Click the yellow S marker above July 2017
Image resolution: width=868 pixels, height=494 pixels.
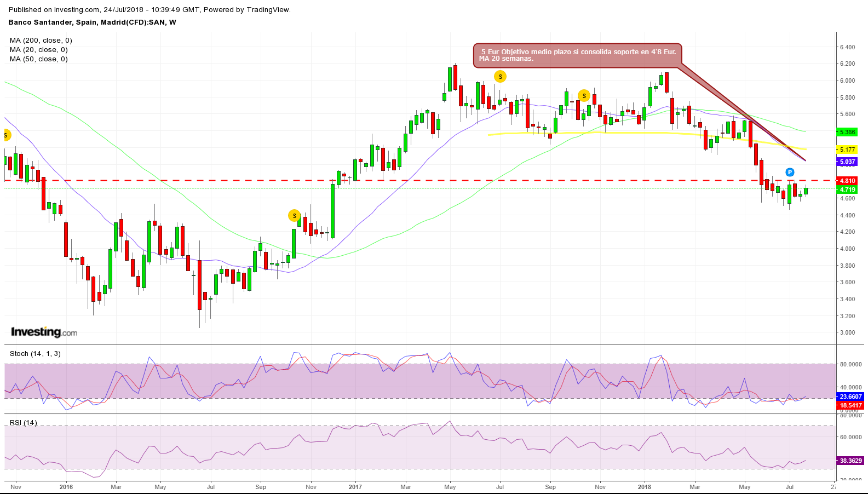pyautogui.click(x=500, y=77)
